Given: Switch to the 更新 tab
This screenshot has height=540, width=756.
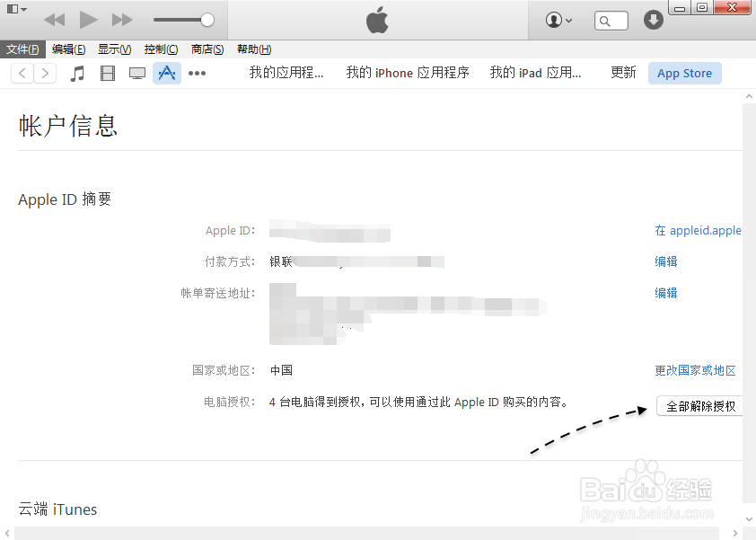Looking at the screenshot, I should click(623, 73).
